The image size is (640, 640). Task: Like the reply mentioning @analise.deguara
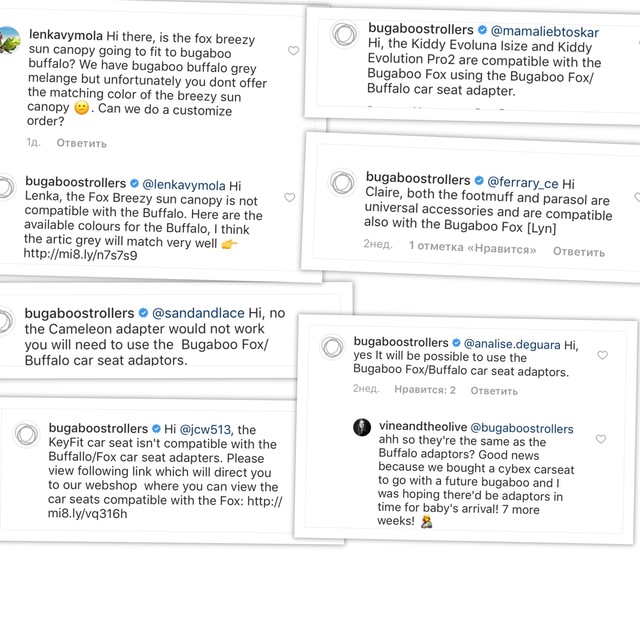click(x=602, y=355)
